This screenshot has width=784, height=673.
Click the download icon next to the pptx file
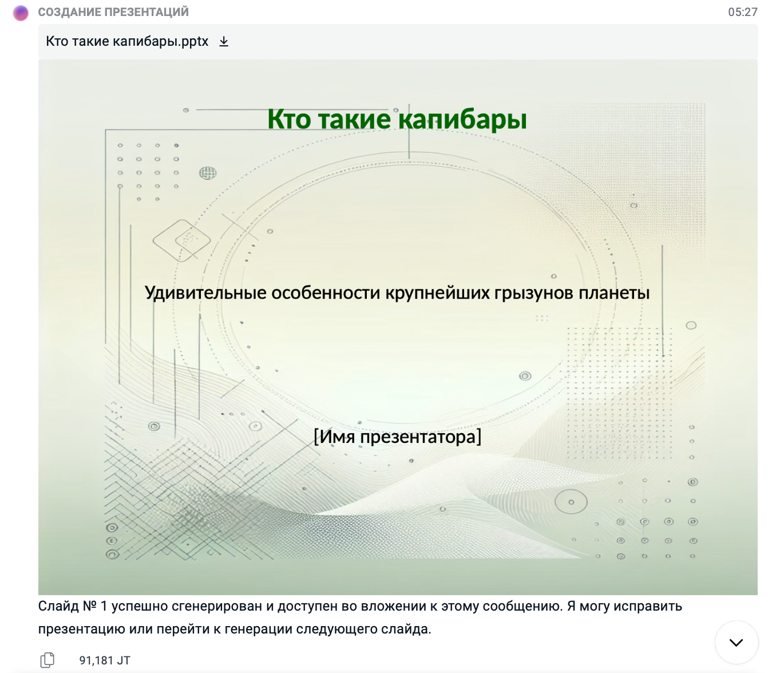pyautogui.click(x=224, y=41)
